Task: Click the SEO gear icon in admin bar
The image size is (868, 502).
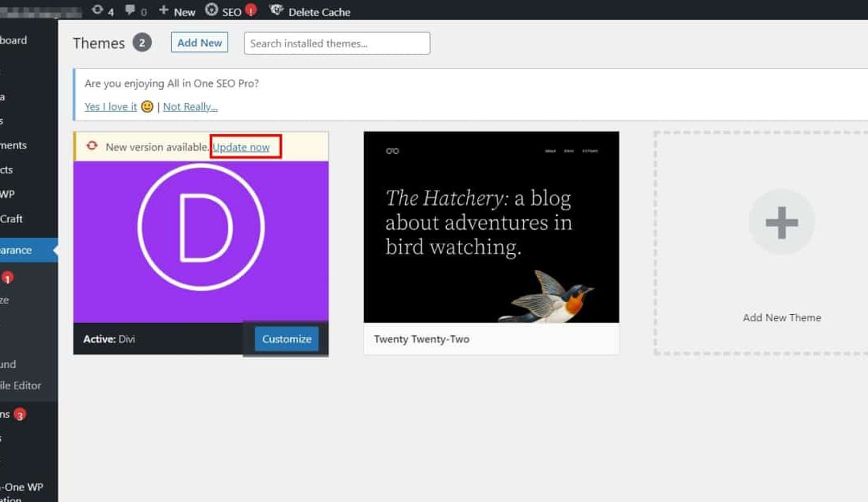Action: (x=211, y=10)
